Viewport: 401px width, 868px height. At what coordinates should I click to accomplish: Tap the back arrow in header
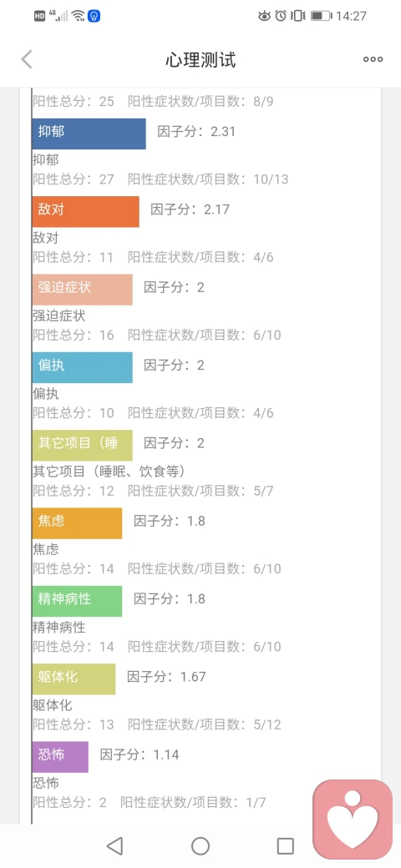pyautogui.click(x=27, y=59)
